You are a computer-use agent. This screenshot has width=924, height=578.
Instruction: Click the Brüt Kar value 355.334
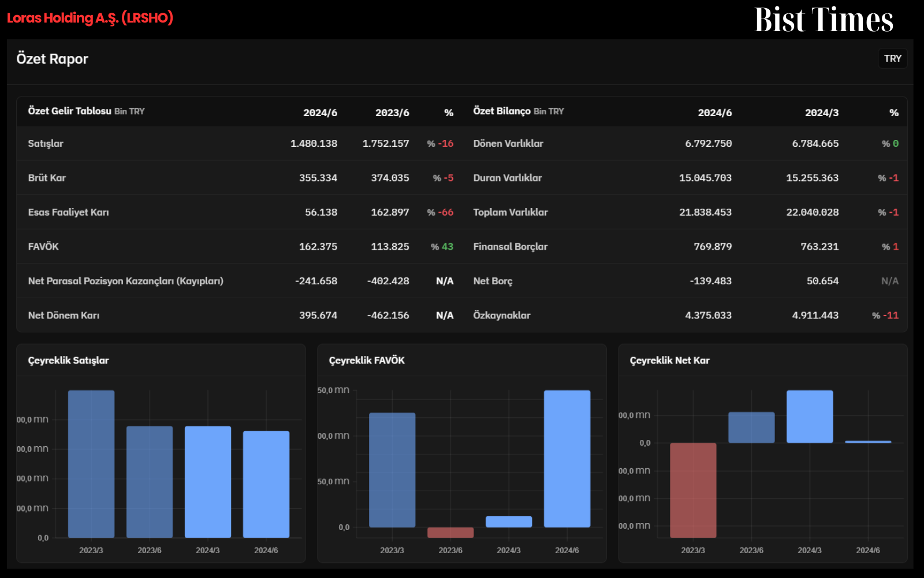[318, 178]
